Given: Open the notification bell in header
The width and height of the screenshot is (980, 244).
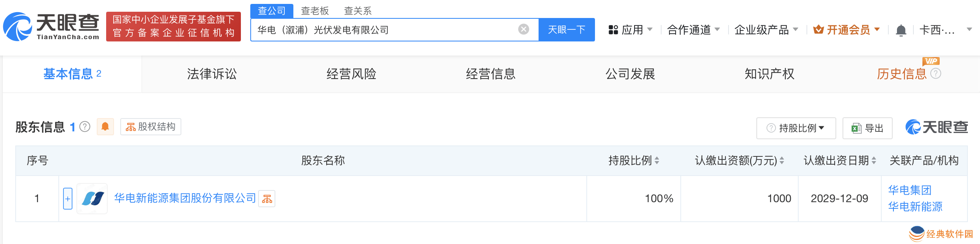Looking at the screenshot, I should pos(901,30).
